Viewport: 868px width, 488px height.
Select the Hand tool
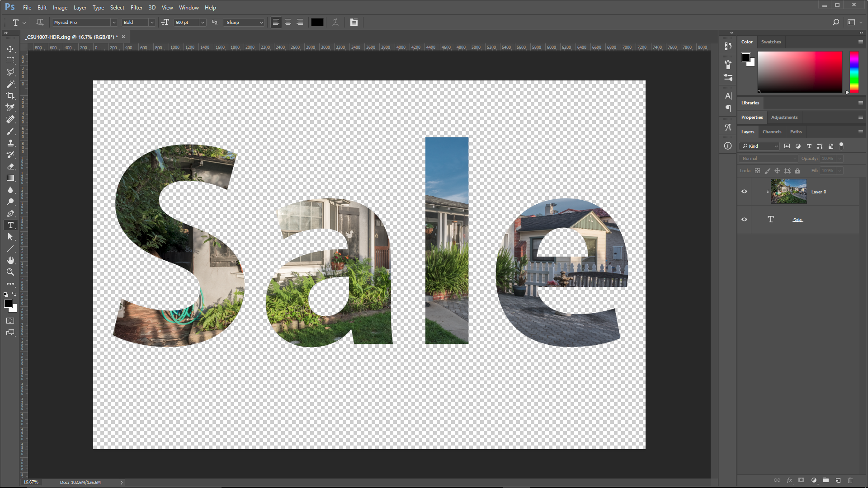(10, 260)
